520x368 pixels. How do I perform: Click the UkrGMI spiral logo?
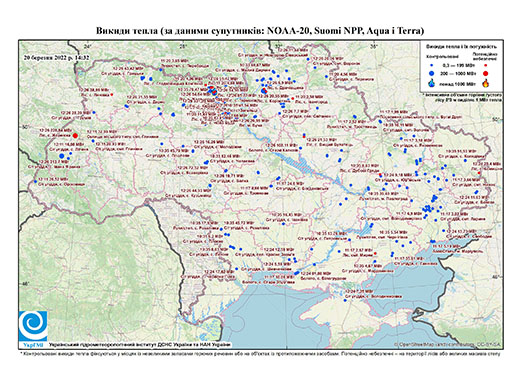[x=33, y=326]
